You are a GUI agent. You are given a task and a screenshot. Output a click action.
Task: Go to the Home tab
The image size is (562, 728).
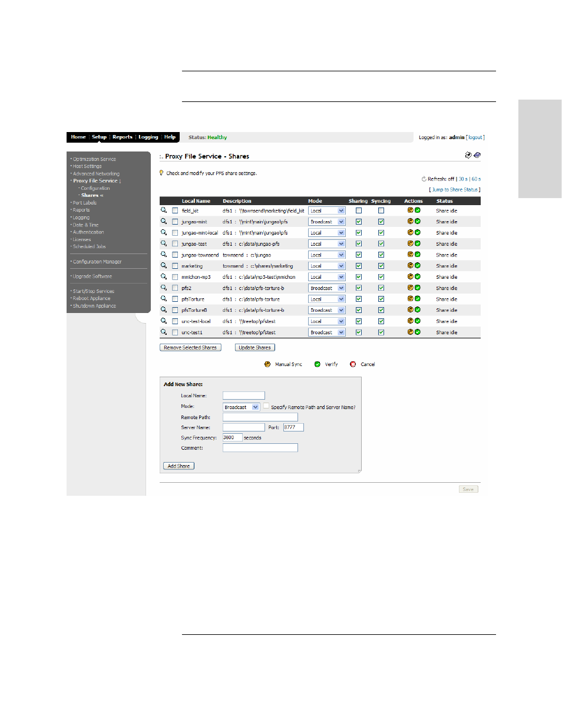tap(78, 137)
